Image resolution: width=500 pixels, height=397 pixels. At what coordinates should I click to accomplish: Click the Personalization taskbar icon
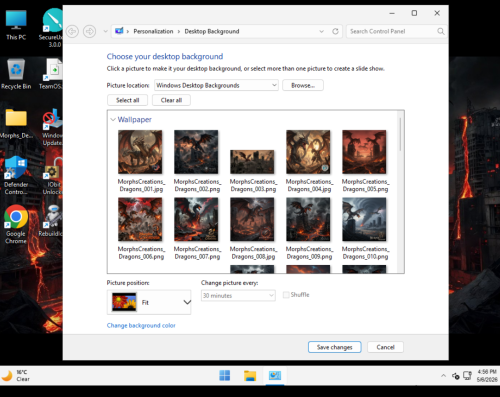click(x=275, y=376)
